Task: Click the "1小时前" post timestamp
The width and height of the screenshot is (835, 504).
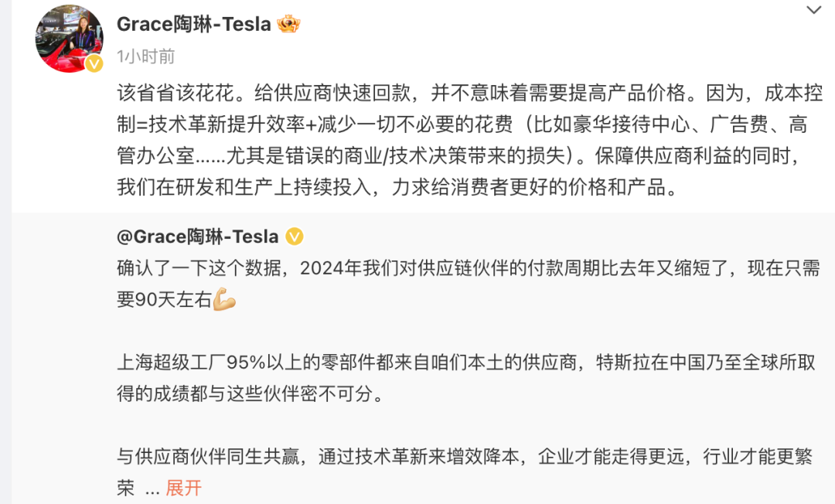Action: (x=146, y=56)
